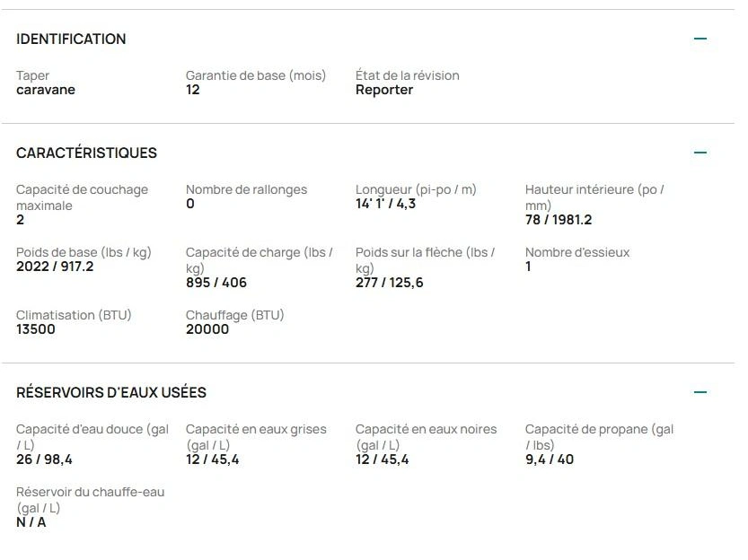Screen dimensions: 748x560
Task: Click the IDENTIFICATION section heading
Action: 71,39
